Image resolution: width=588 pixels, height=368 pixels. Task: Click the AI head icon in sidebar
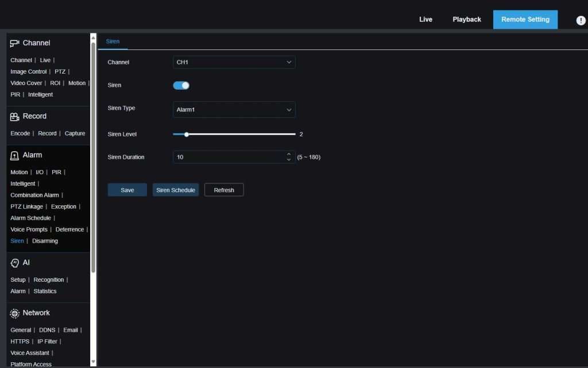[x=15, y=263]
